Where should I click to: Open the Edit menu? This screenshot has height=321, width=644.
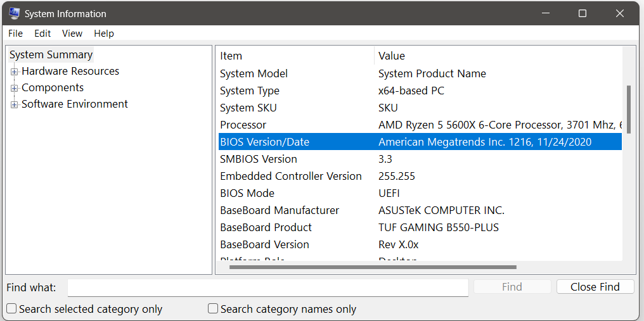(42, 34)
